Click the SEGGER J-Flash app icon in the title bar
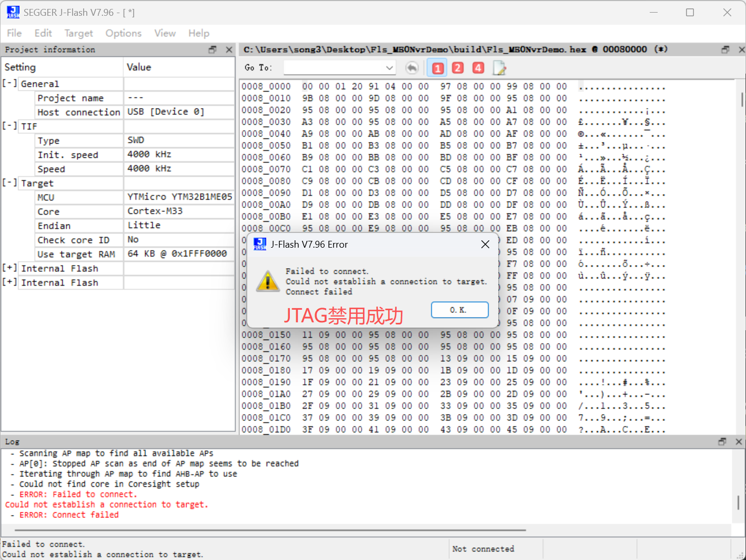Screen dimensions: 746x560 click(x=13, y=12)
